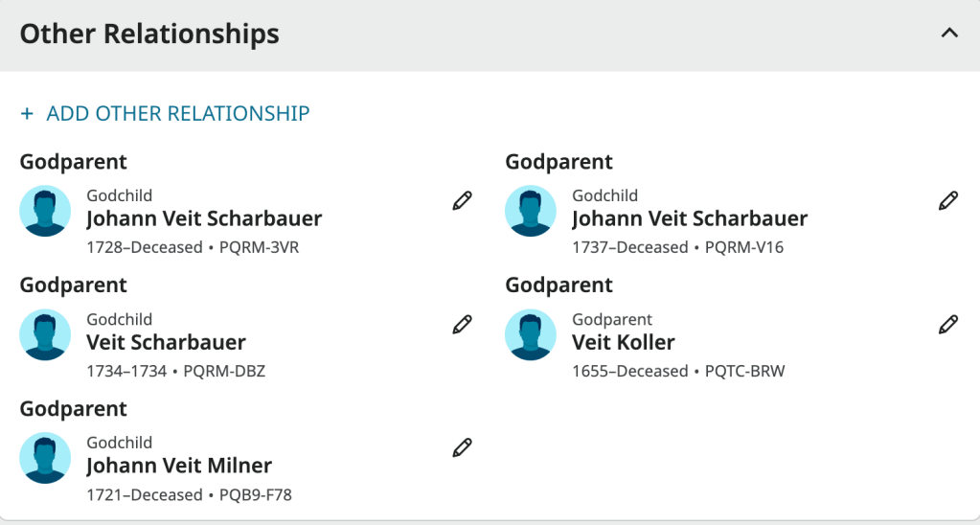Open Veit Koller person link

coord(623,342)
